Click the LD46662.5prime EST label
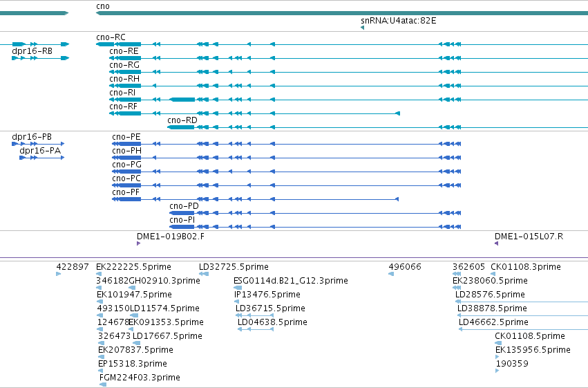The image size is (588, 388). coord(493,322)
